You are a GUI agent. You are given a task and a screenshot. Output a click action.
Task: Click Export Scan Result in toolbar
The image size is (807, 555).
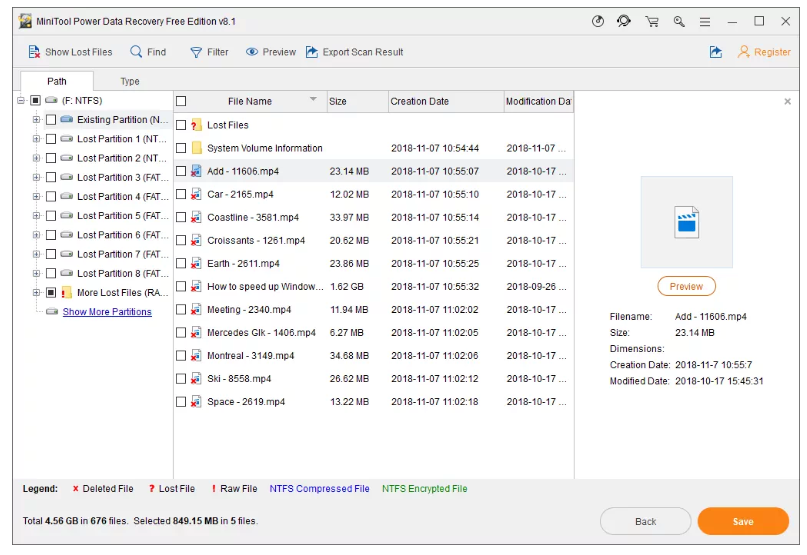[355, 52]
